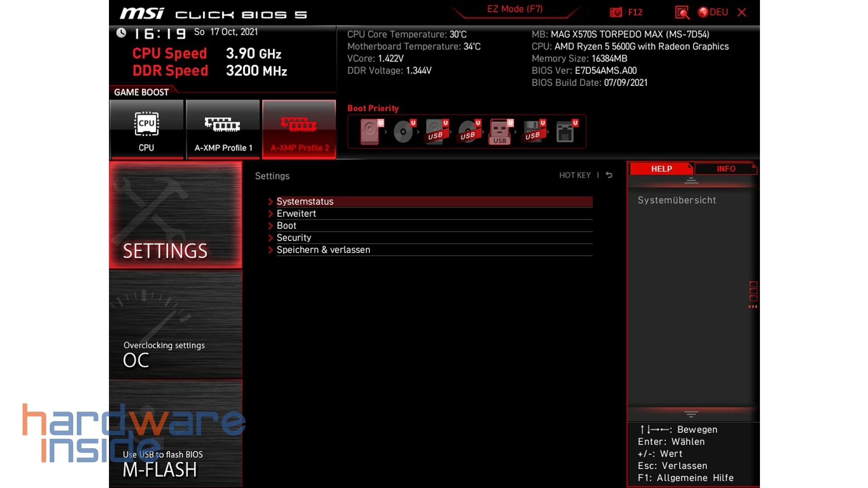The height and width of the screenshot is (488, 868).
Task: Expand the Erweitert settings entry
Action: (297, 213)
